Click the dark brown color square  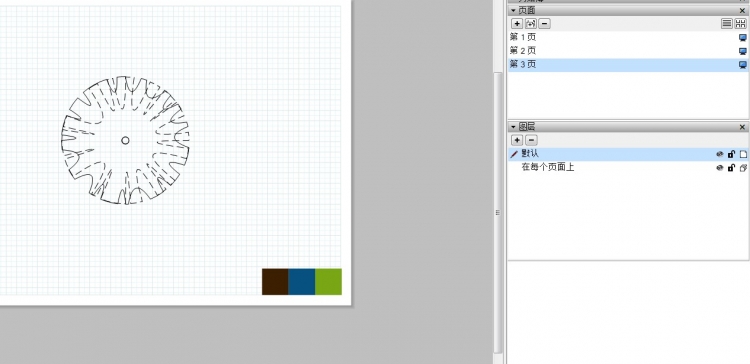coord(275,282)
